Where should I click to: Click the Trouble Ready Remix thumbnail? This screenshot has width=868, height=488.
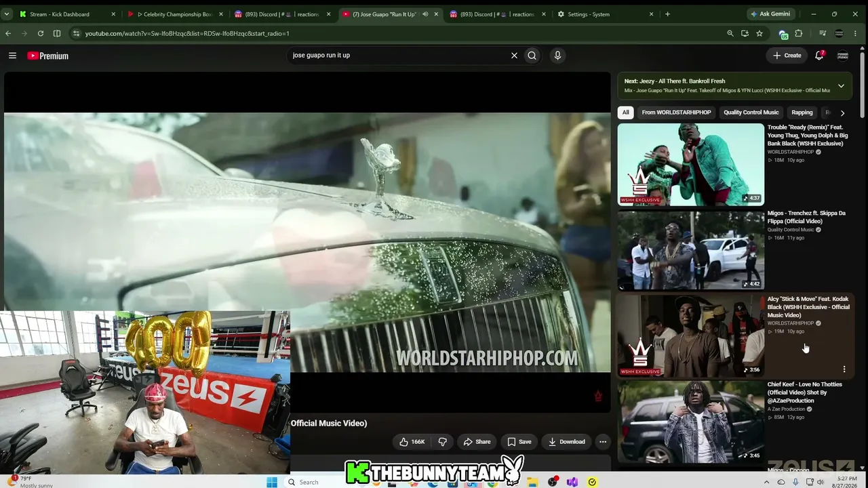coord(690,165)
